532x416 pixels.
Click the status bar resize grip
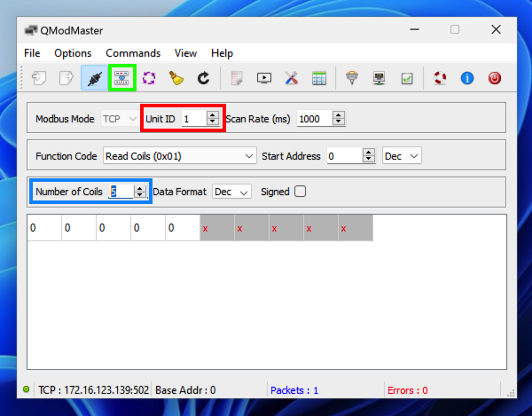point(511,393)
